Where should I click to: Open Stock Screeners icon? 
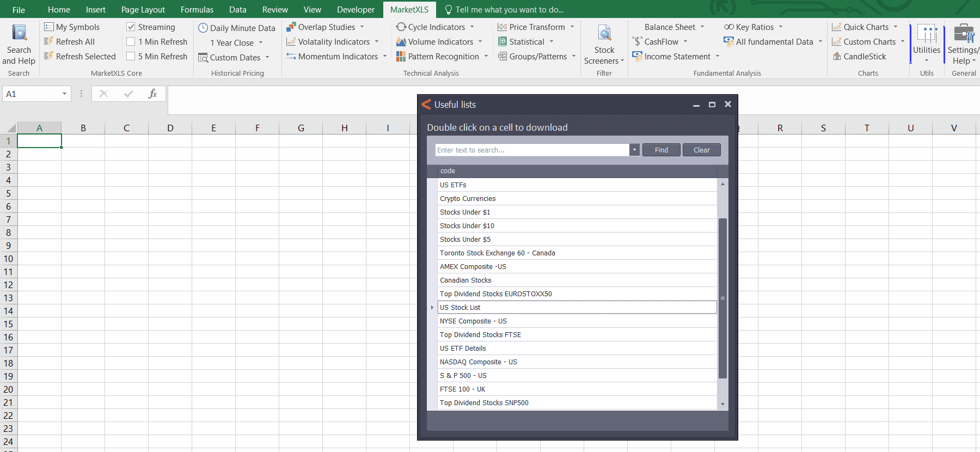[604, 33]
